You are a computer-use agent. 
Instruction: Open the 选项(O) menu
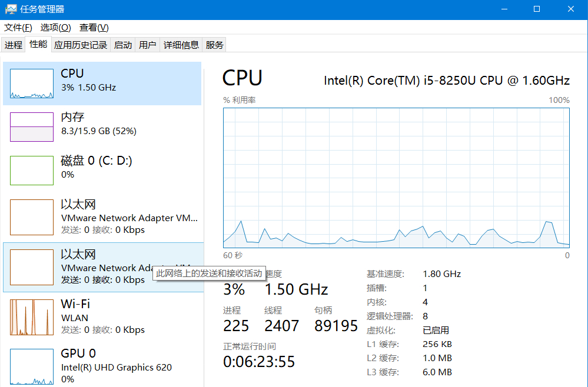point(55,28)
